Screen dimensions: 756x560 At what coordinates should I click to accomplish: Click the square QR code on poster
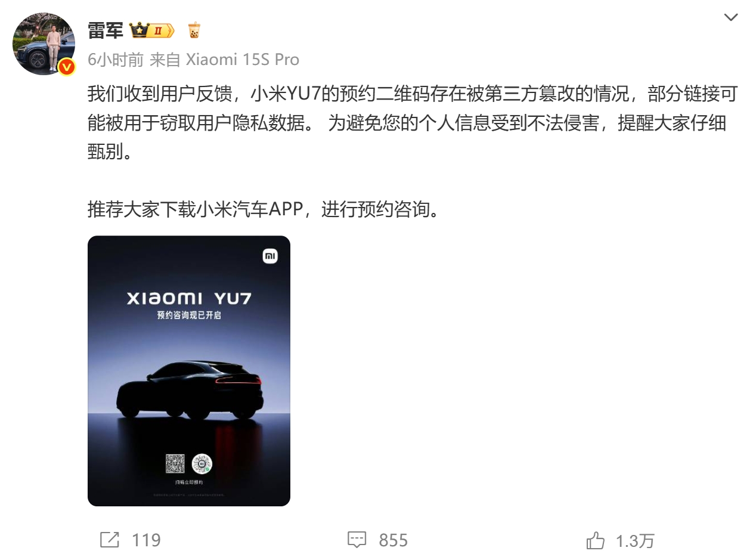175,464
